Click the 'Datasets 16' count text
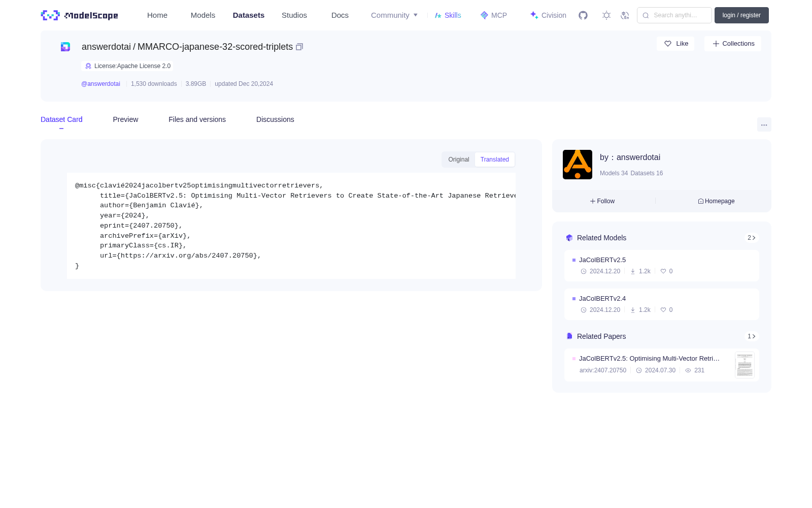Screen dimensions: 812x508 pos(647,173)
